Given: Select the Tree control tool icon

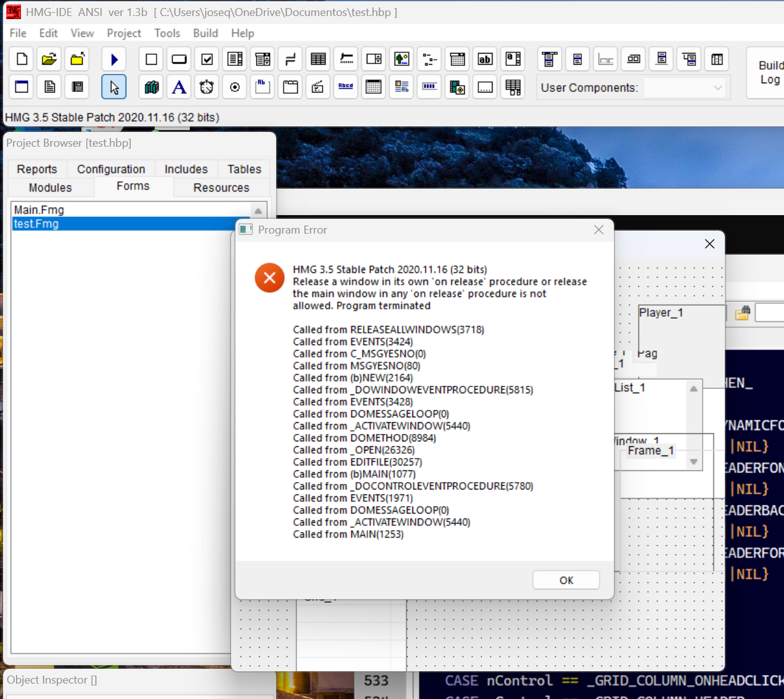Looking at the screenshot, I should point(430,59).
